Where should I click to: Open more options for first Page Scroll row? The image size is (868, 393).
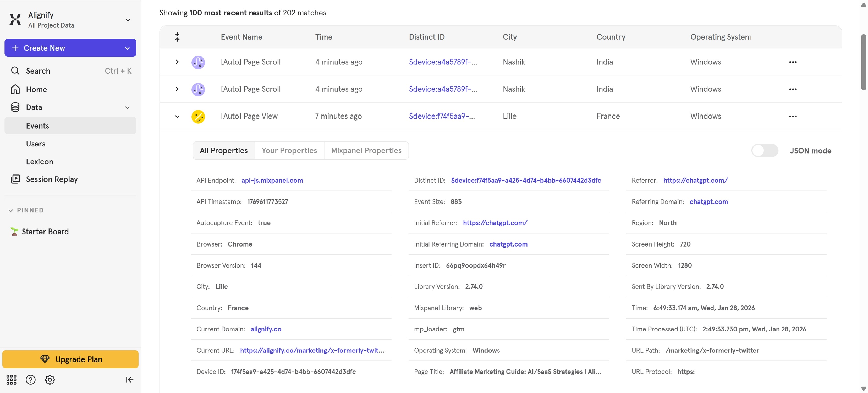click(793, 62)
